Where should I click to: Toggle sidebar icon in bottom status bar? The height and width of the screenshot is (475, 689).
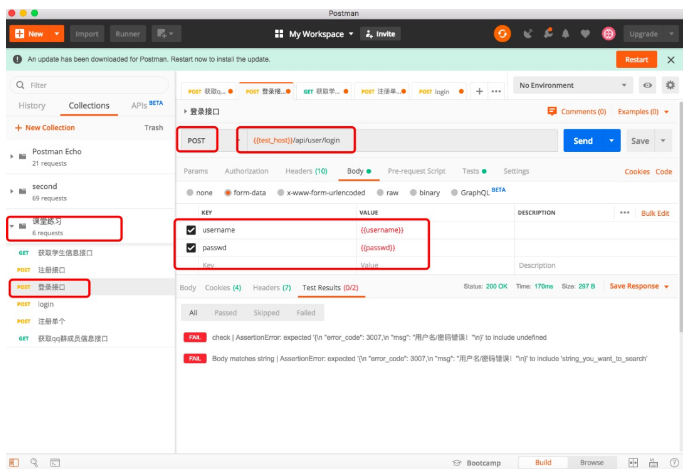[x=14, y=463]
